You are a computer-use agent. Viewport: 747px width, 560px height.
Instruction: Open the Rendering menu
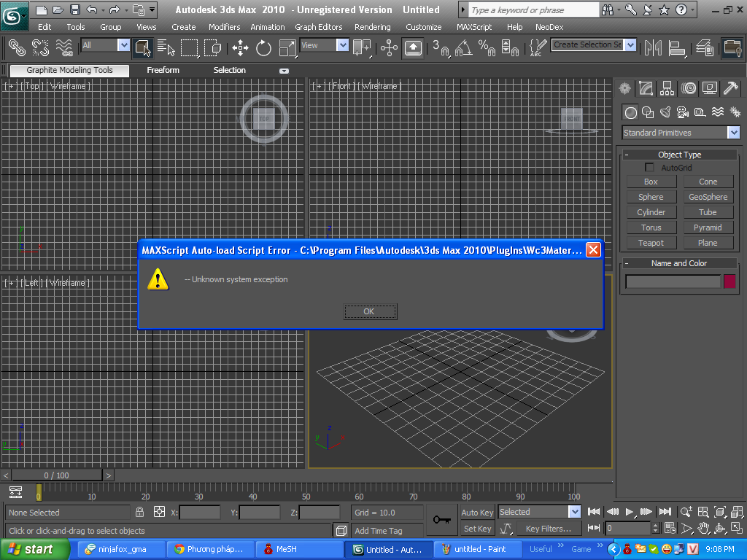tap(373, 27)
